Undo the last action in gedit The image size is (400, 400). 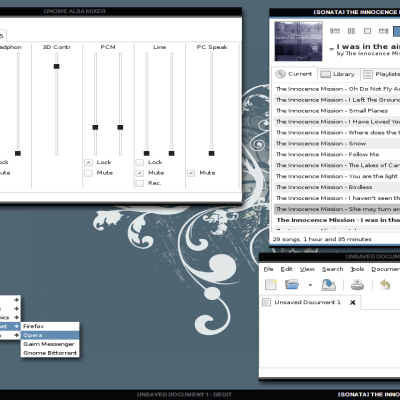(385, 285)
